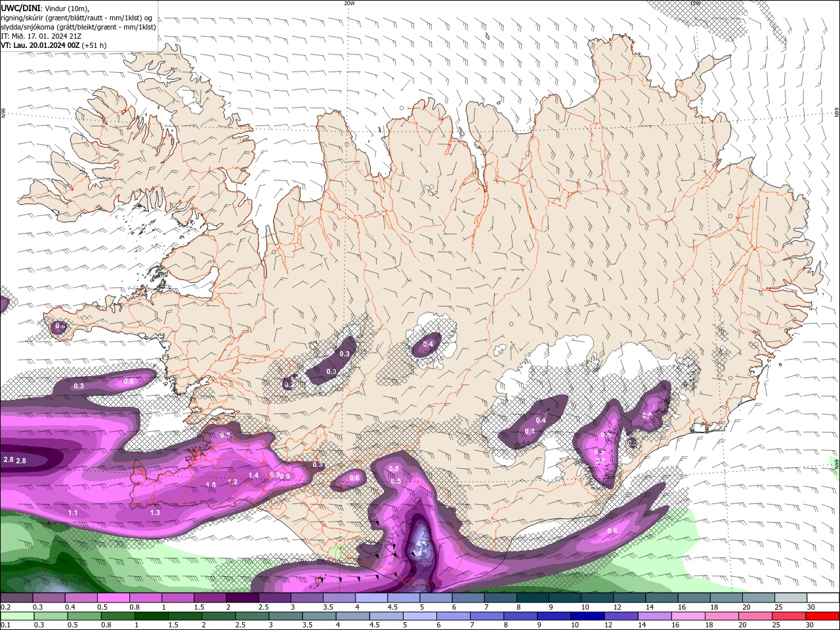840x630 pixels.
Task: Pick the light violet 14–16 rain swatch
Action: [x=654, y=616]
